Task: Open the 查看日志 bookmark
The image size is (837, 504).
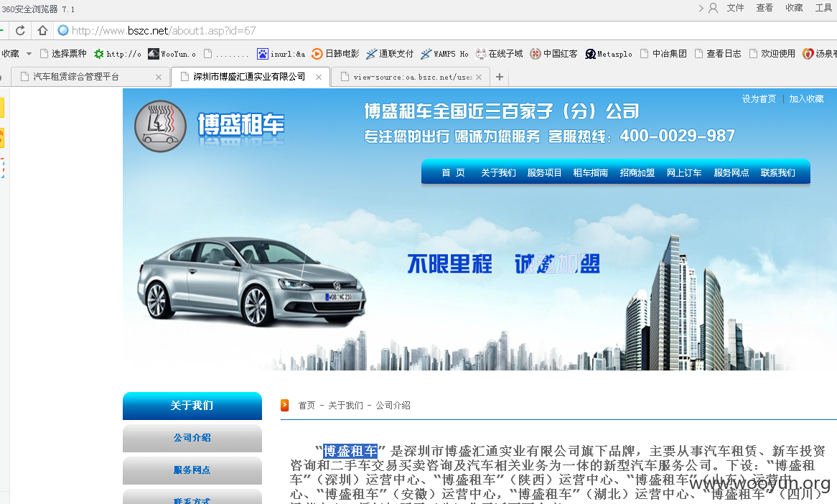Action: pyautogui.click(x=718, y=54)
